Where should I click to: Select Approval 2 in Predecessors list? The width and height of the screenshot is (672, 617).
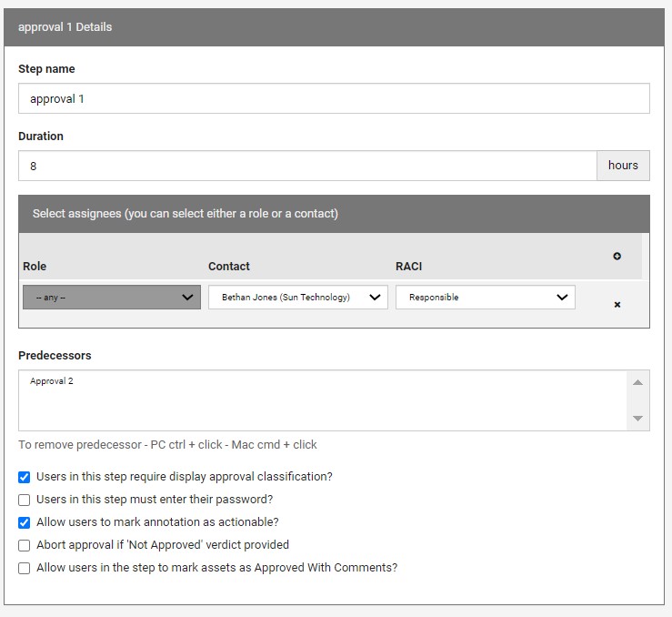[52, 381]
